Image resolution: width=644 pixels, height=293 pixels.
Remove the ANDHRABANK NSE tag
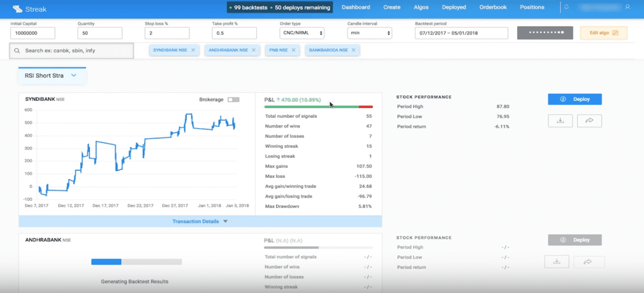[253, 50]
